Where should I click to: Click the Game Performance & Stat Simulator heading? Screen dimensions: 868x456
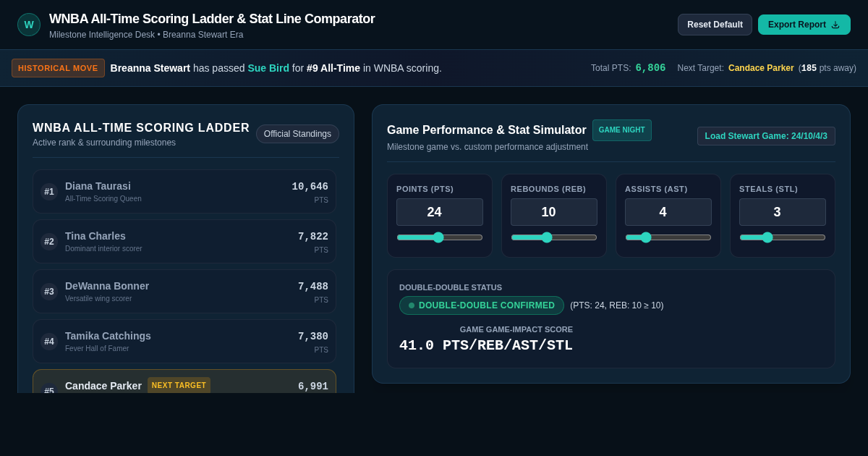click(x=487, y=130)
